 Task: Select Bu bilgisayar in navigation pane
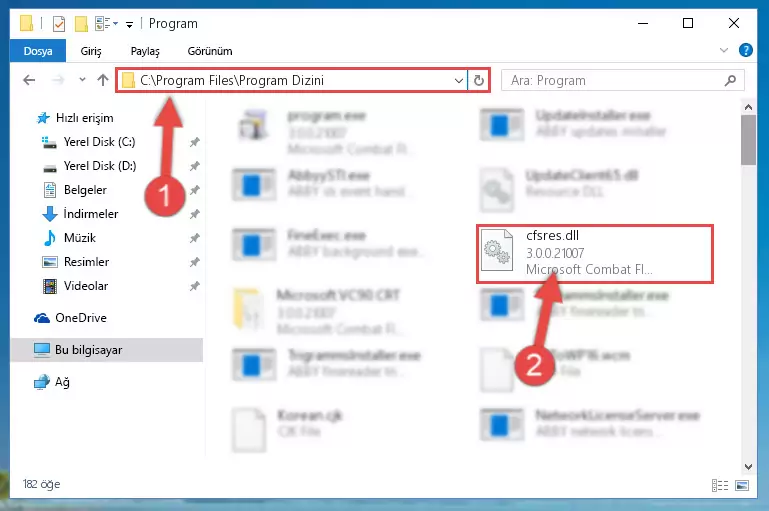(106, 350)
